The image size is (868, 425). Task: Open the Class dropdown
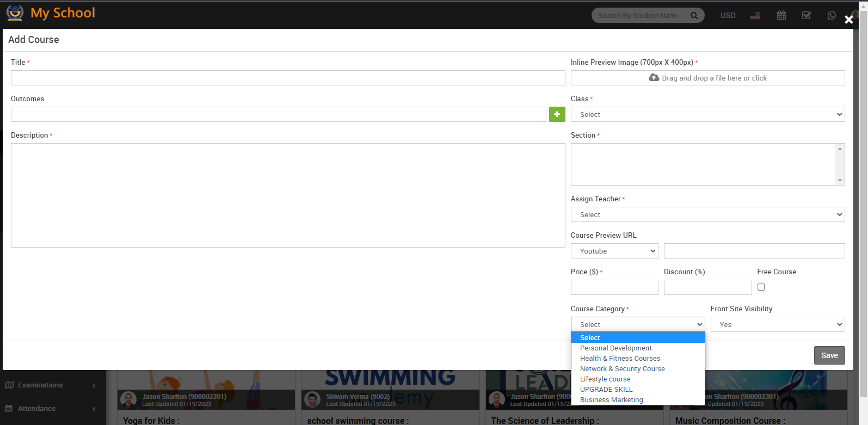(x=707, y=114)
